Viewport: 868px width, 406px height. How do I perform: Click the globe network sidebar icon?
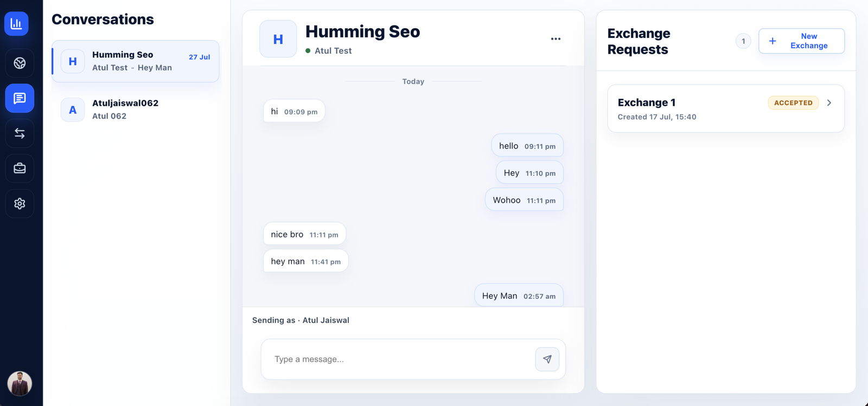(x=20, y=63)
